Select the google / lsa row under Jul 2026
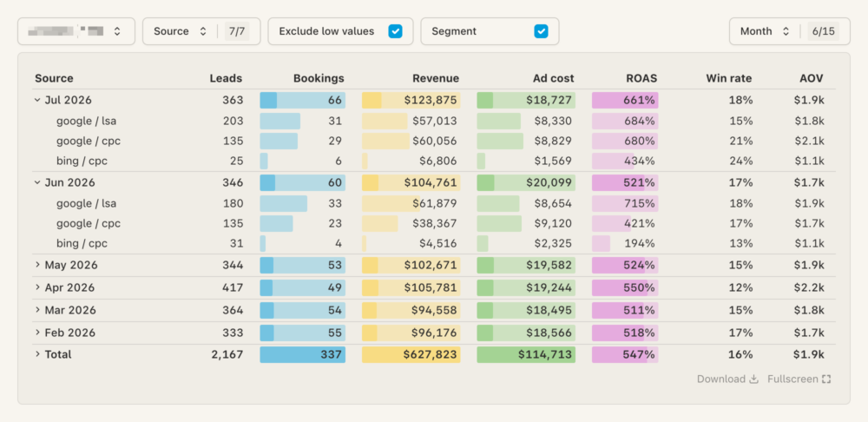868x422 pixels. (x=434, y=121)
